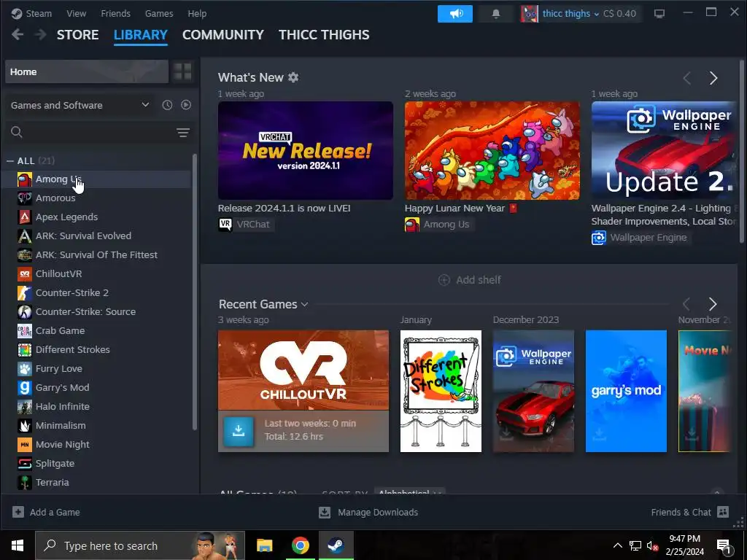Open the View menu
747x560 pixels.
pos(76,13)
